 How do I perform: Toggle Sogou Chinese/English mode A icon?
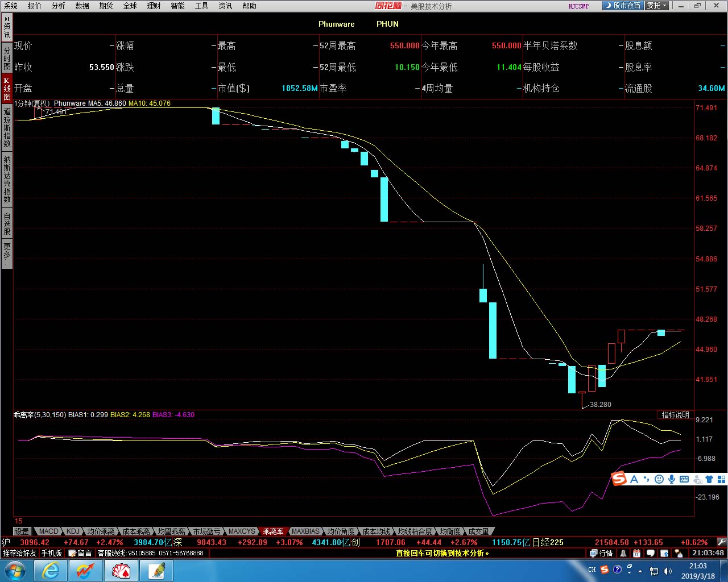(x=634, y=479)
